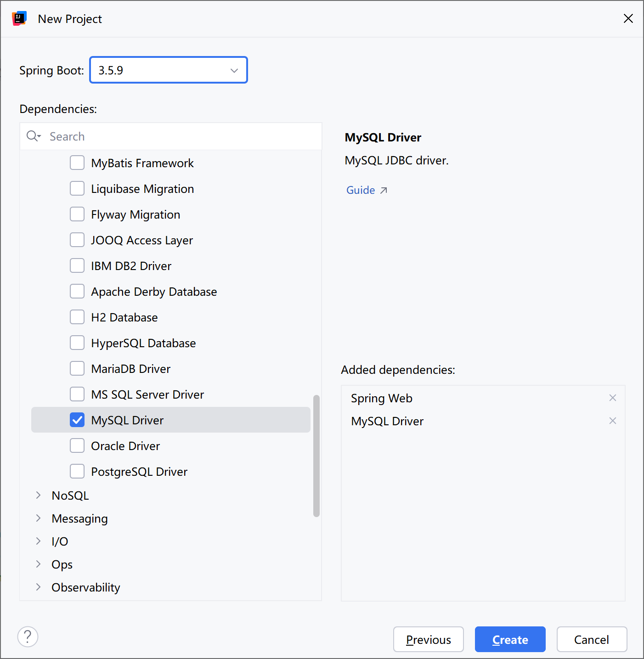This screenshot has width=644, height=659.
Task: Remove Spring Web from added dependencies
Action: click(x=612, y=398)
